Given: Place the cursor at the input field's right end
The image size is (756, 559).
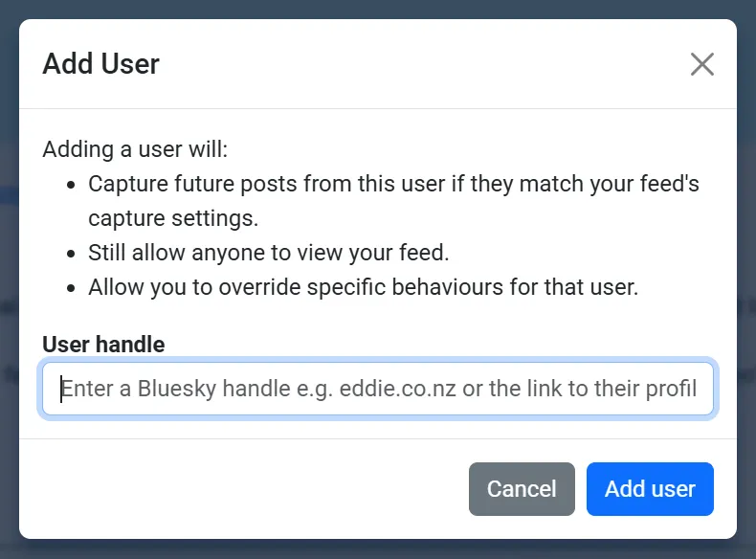Looking at the screenshot, I should pyautogui.click(x=705, y=390).
